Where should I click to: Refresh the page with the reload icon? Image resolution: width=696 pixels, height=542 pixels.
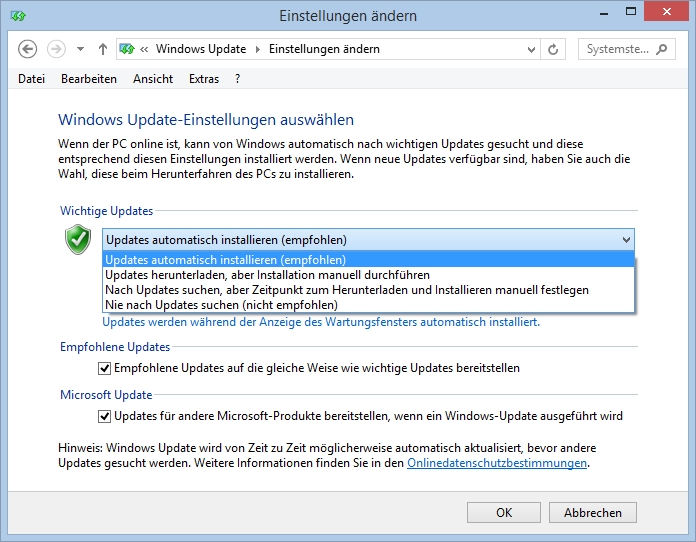pos(553,49)
